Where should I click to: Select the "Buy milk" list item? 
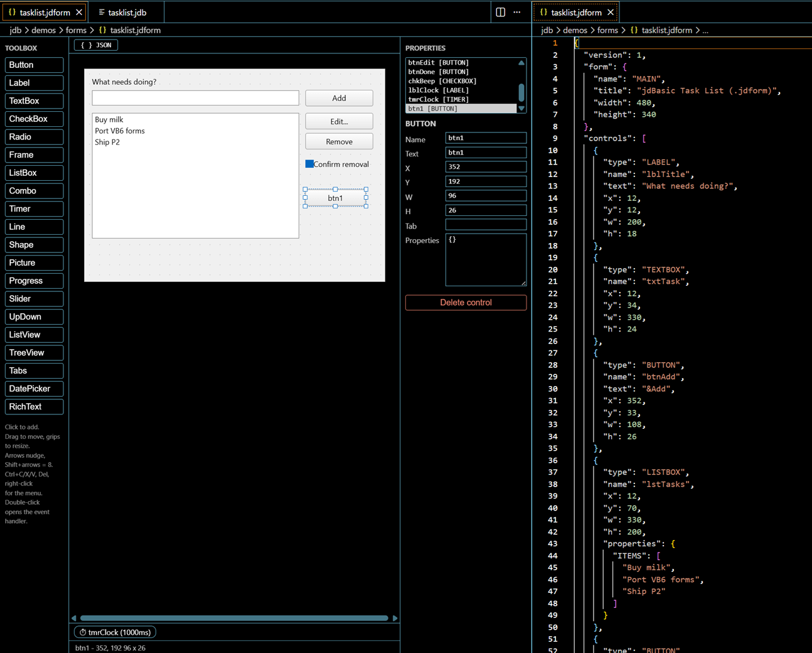(x=109, y=119)
